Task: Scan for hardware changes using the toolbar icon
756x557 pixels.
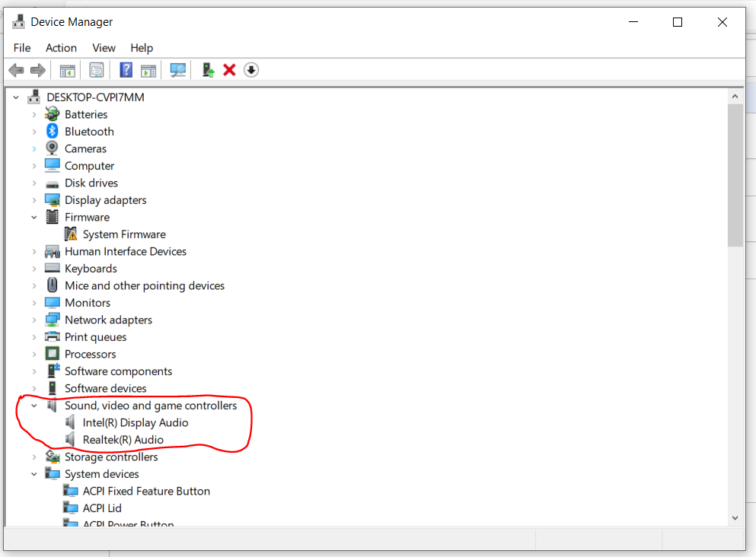Action: [177, 69]
